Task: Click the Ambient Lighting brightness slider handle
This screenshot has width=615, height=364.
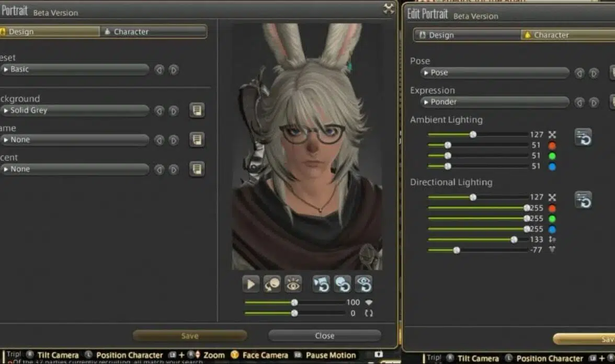Action: pos(473,134)
